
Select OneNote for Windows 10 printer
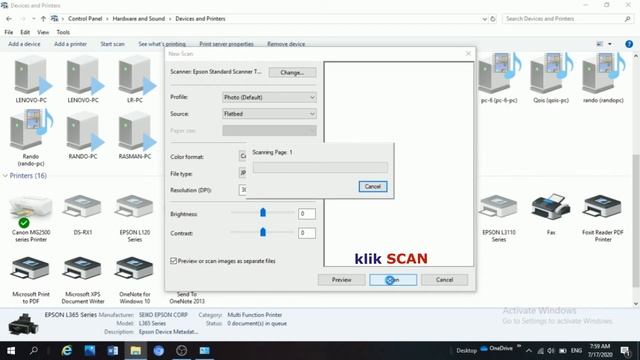click(x=135, y=280)
